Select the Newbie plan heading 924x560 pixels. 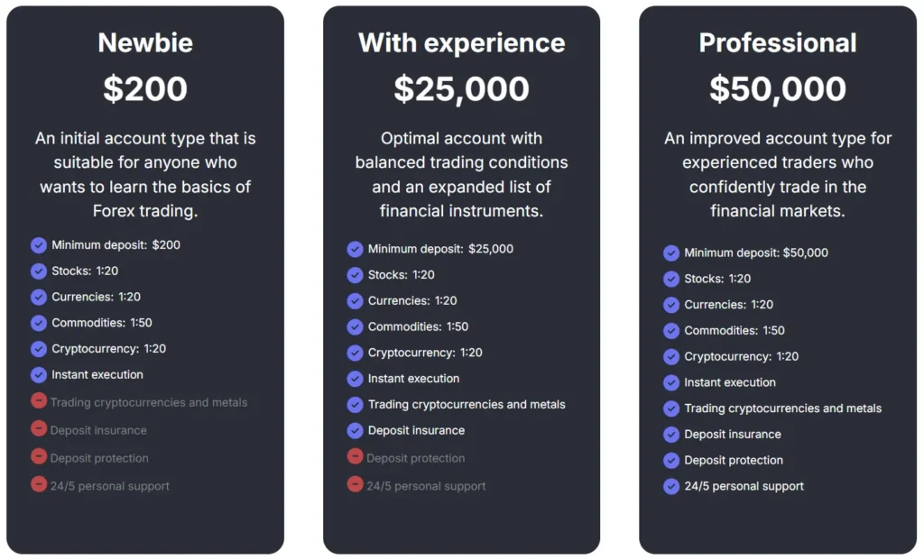point(145,42)
